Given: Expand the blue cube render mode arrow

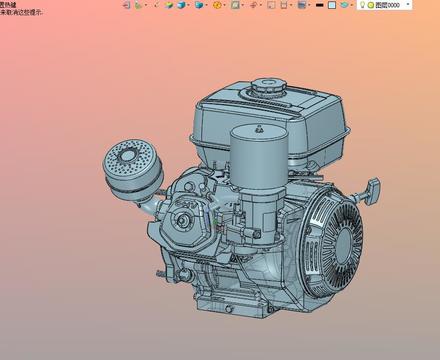Looking at the screenshot, I should tap(189, 5).
